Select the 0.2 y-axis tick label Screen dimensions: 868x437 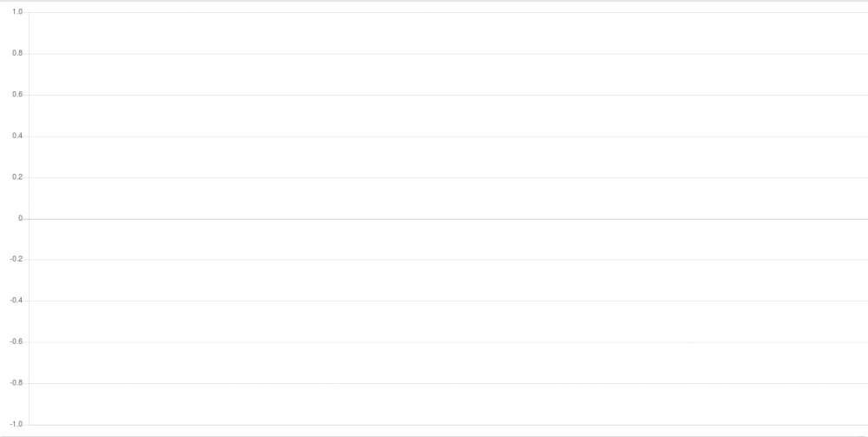pyautogui.click(x=17, y=177)
